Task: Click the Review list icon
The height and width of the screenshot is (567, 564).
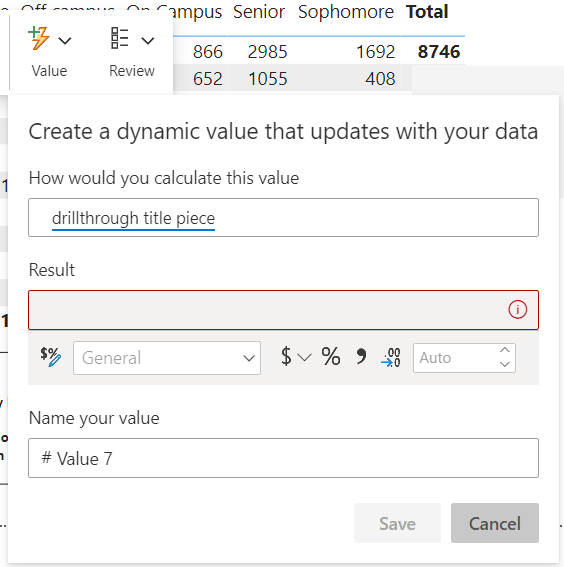Action: tap(120, 38)
